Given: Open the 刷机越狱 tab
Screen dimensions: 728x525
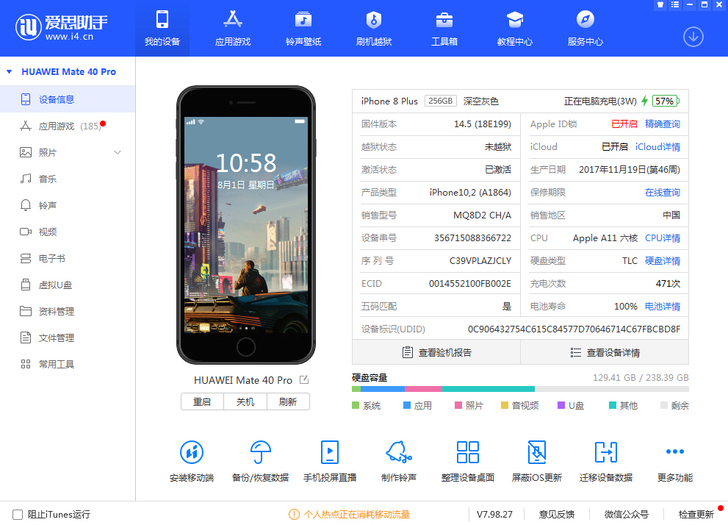Looking at the screenshot, I should pos(374,28).
